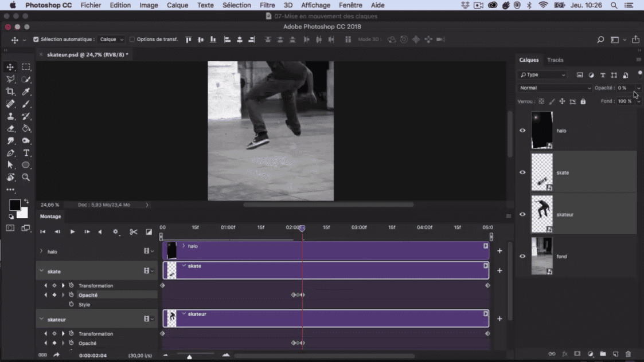Click the Scissors split clip icon in timeline
The height and width of the screenshot is (362, 644).
click(134, 231)
